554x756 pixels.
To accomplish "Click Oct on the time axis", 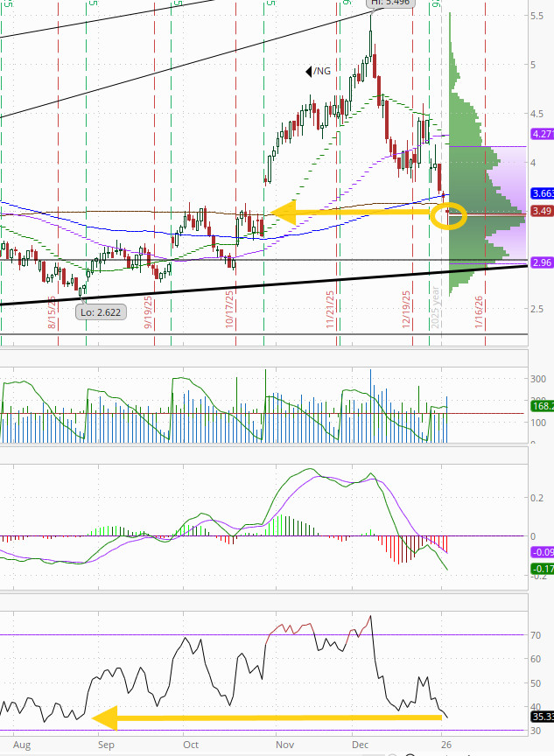I will [x=191, y=745].
